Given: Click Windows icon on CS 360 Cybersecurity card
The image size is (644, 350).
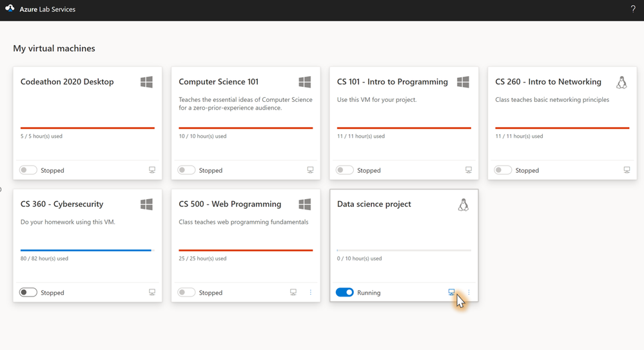Looking at the screenshot, I should (x=146, y=204).
